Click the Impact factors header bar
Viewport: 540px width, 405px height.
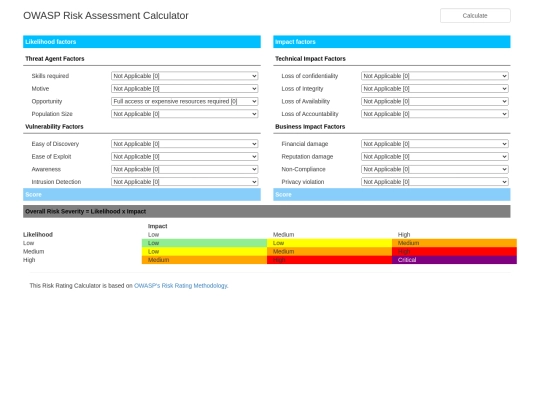point(392,42)
